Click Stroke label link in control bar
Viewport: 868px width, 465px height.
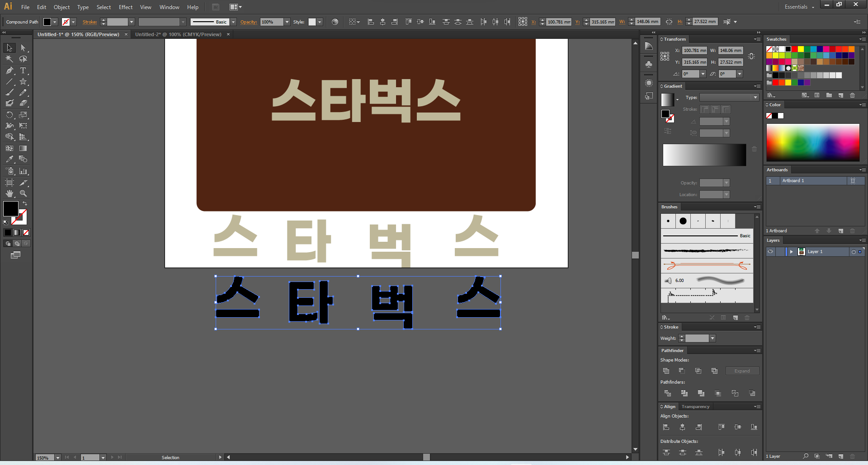90,22
